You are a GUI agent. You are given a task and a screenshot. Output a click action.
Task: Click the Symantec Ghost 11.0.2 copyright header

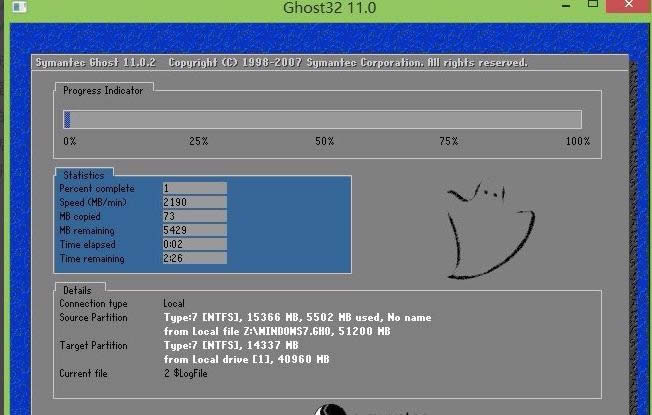click(x=282, y=63)
